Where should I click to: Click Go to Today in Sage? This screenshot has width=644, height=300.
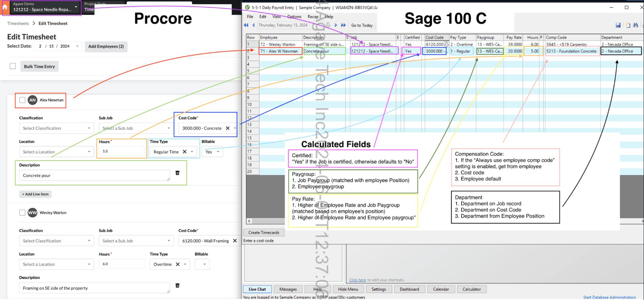pyautogui.click(x=362, y=25)
